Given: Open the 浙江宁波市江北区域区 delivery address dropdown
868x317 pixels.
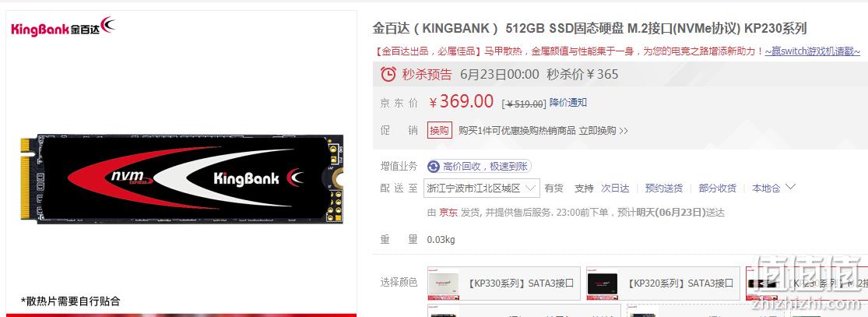Looking at the screenshot, I should tap(482, 188).
